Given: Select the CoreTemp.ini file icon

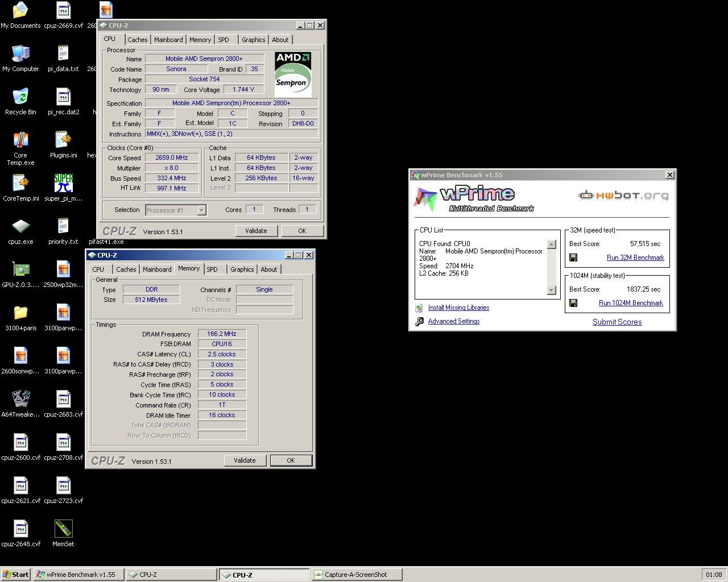Looking at the screenshot, I should [x=20, y=183].
